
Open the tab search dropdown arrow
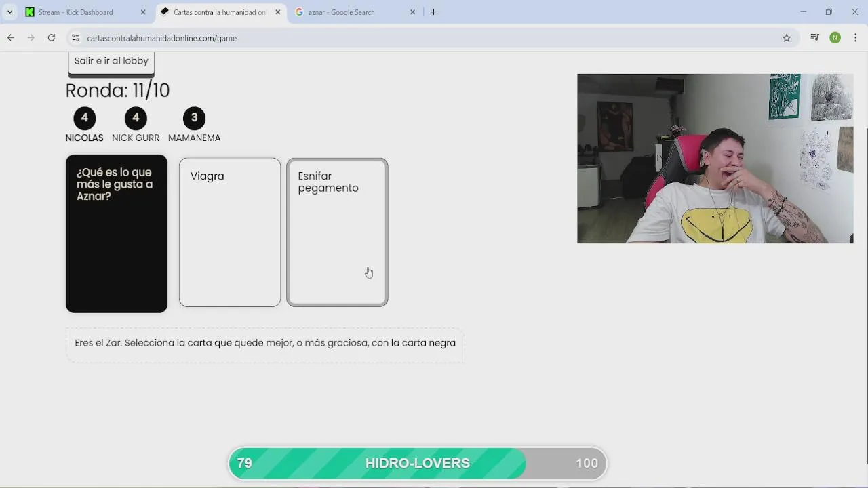(9, 12)
